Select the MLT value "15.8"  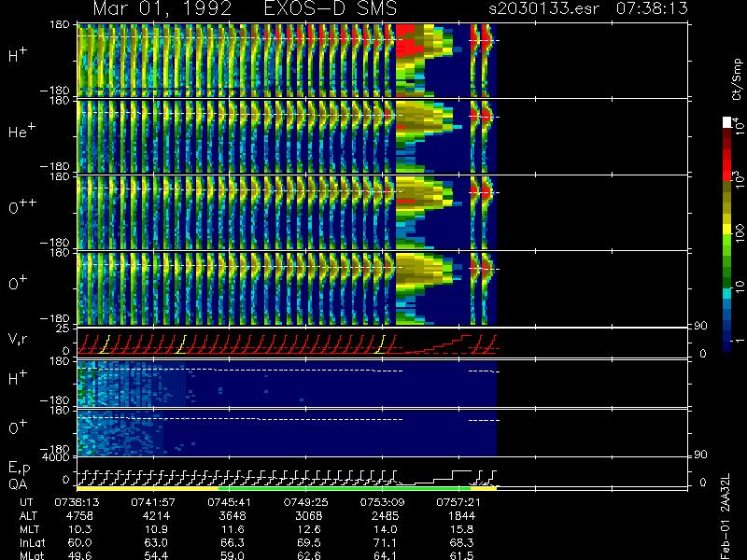coord(461,529)
